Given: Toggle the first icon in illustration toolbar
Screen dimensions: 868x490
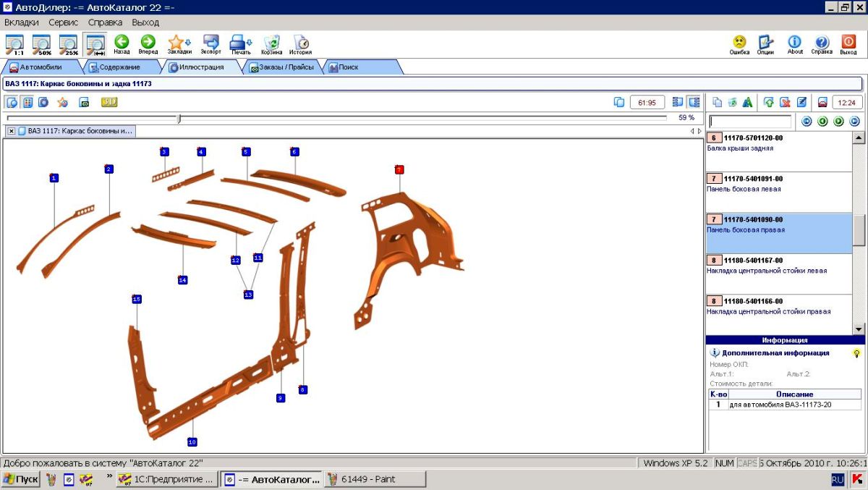Looking at the screenshot, I should pos(12,102).
